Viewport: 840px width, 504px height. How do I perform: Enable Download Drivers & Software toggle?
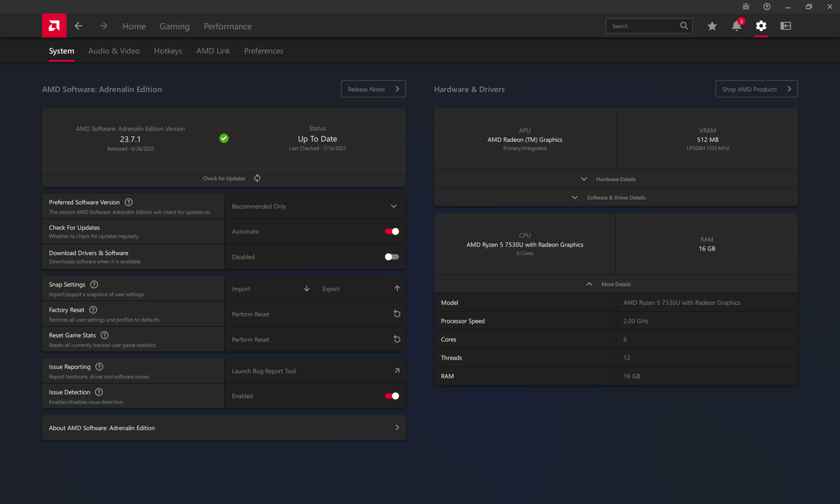tap(392, 257)
